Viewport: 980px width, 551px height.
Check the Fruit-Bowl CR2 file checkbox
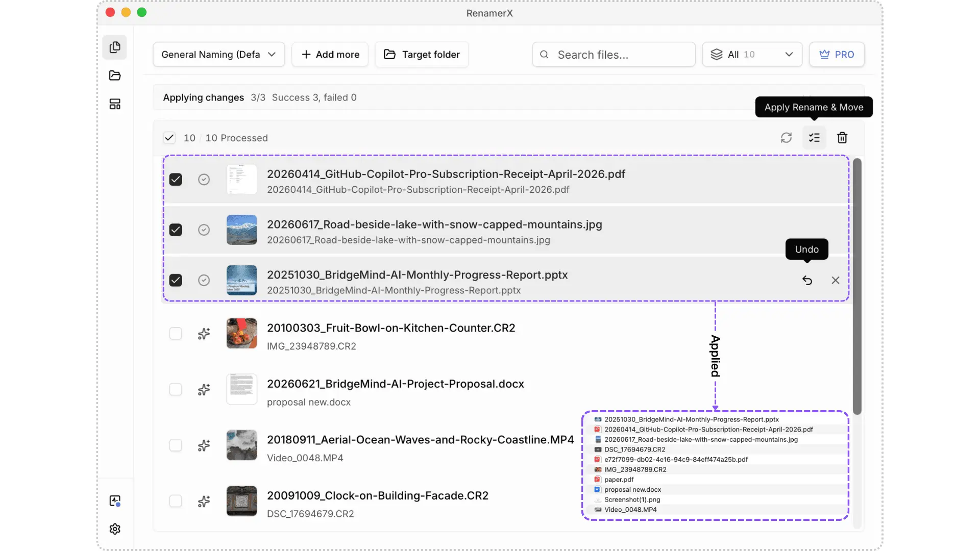click(176, 334)
